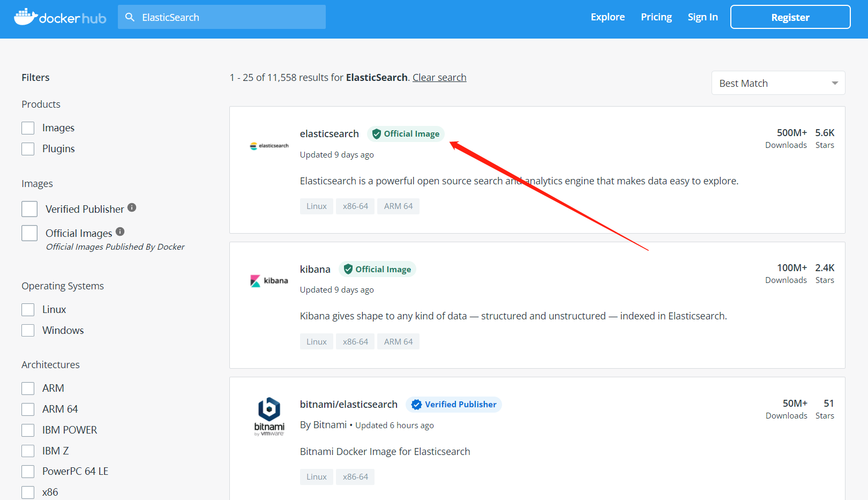Open the Pricing menu item

coord(656,17)
